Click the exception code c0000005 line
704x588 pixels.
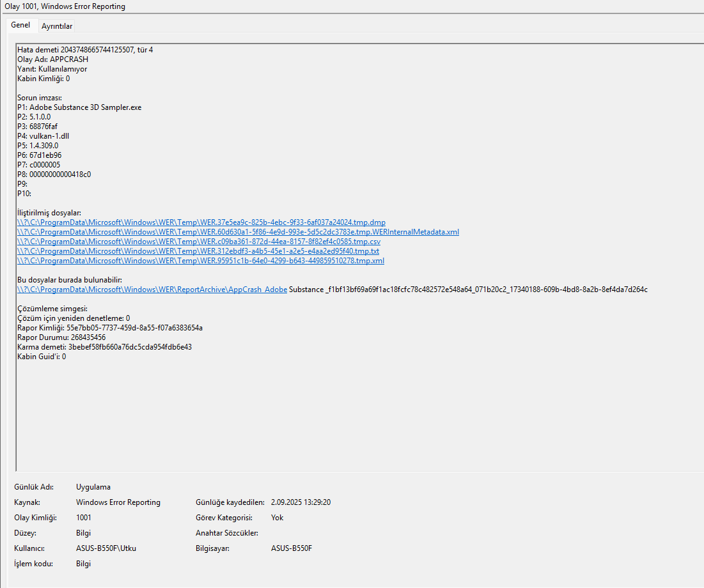pyautogui.click(x=38, y=165)
